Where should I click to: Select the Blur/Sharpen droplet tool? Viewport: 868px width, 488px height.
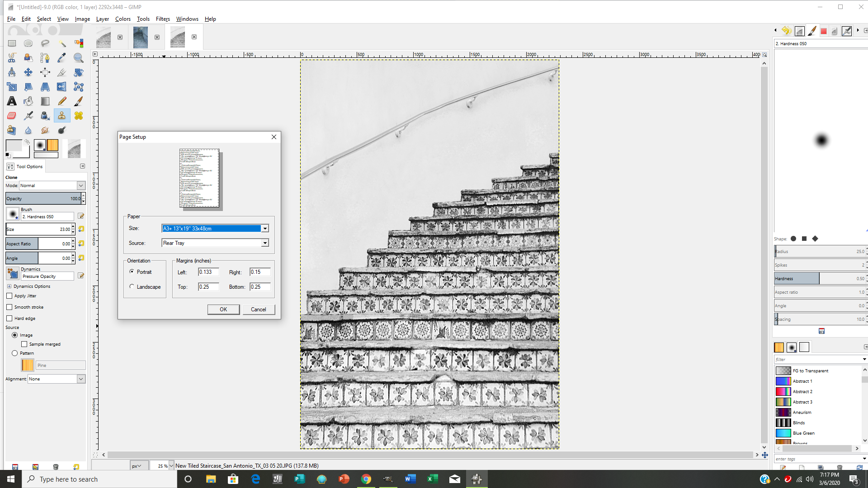[x=28, y=130]
